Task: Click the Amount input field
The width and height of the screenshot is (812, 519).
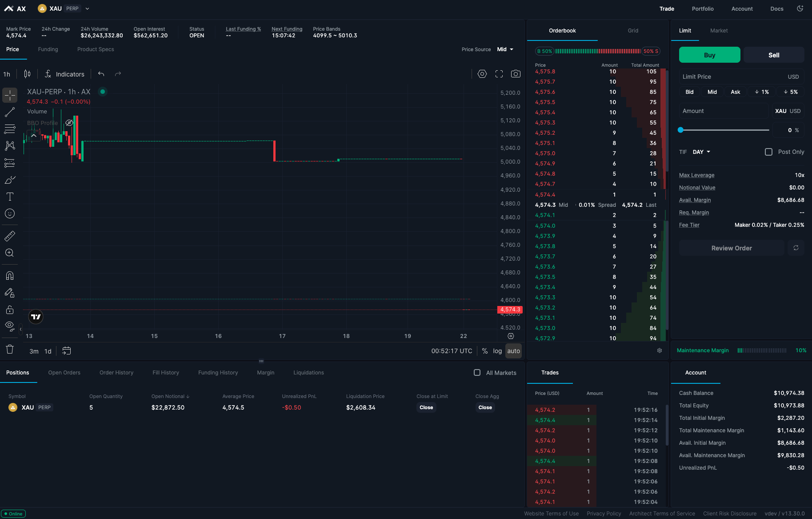Action: pyautogui.click(x=724, y=111)
